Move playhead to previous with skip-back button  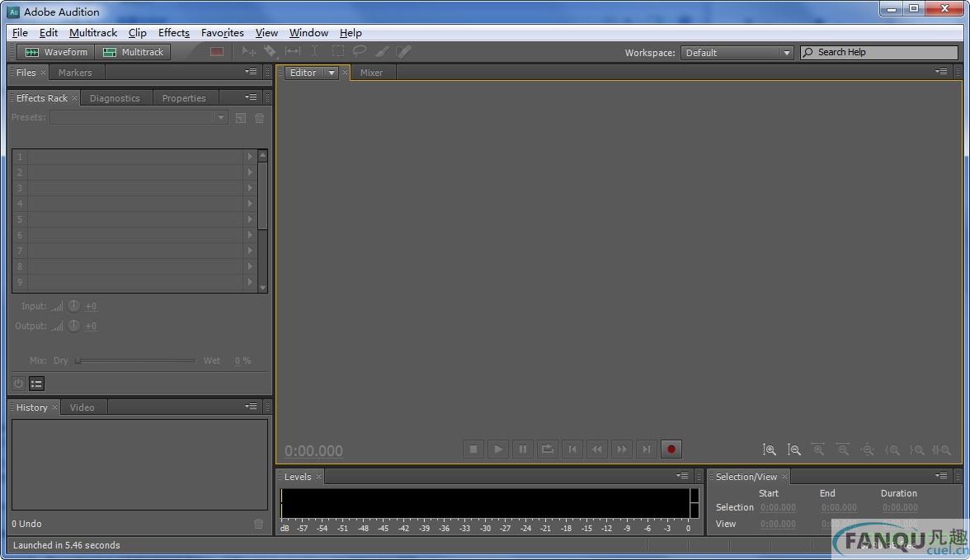point(572,449)
